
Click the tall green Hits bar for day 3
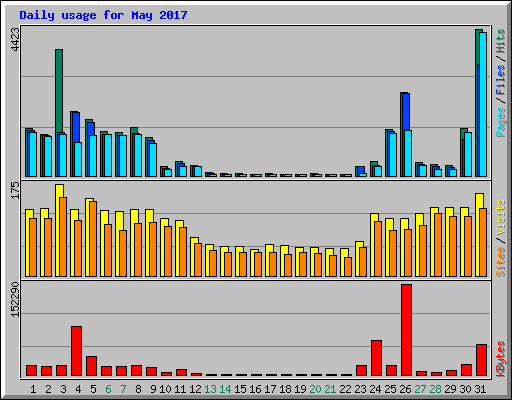59,90
